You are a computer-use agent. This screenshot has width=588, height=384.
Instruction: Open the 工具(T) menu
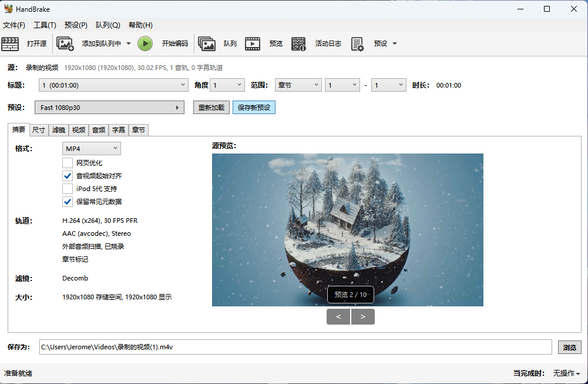(x=45, y=25)
